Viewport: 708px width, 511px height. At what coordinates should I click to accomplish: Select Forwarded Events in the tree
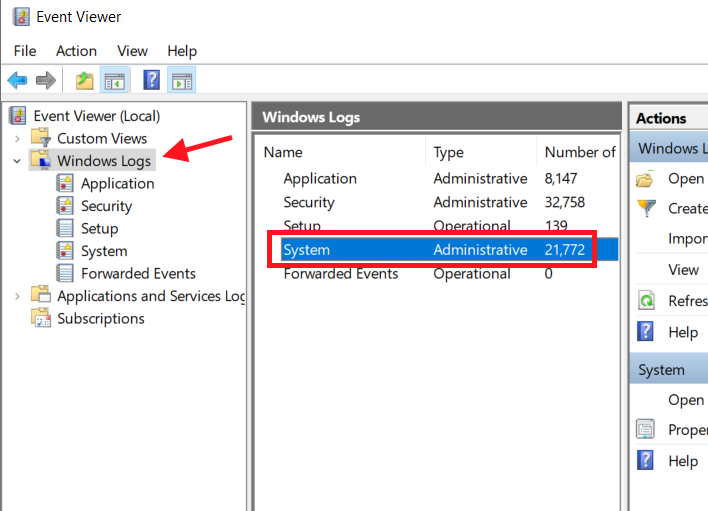click(138, 274)
